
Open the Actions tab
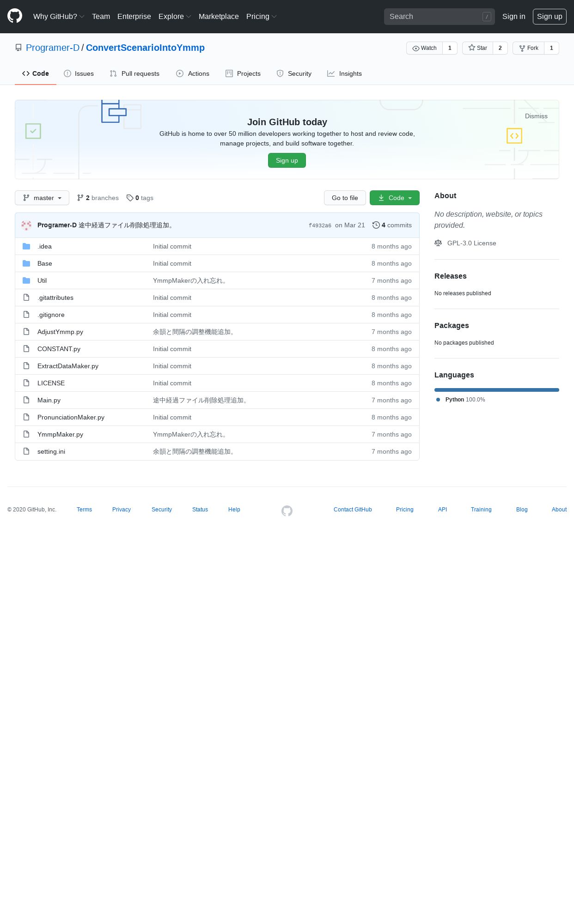(193, 73)
